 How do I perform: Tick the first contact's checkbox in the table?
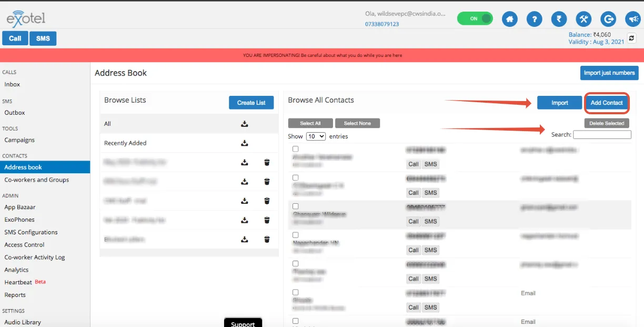[x=295, y=149]
